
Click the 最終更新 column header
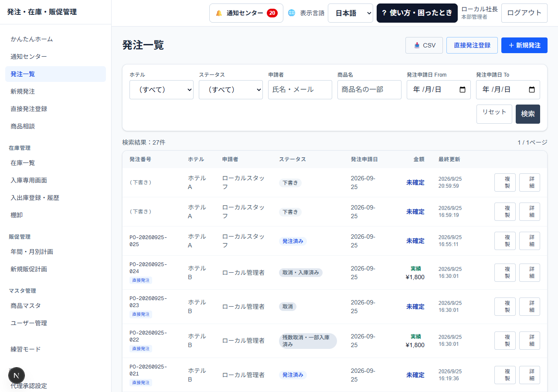coord(449,159)
